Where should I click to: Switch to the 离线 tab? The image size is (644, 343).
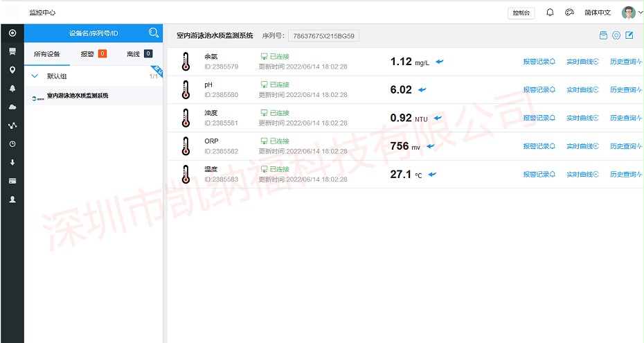click(140, 54)
